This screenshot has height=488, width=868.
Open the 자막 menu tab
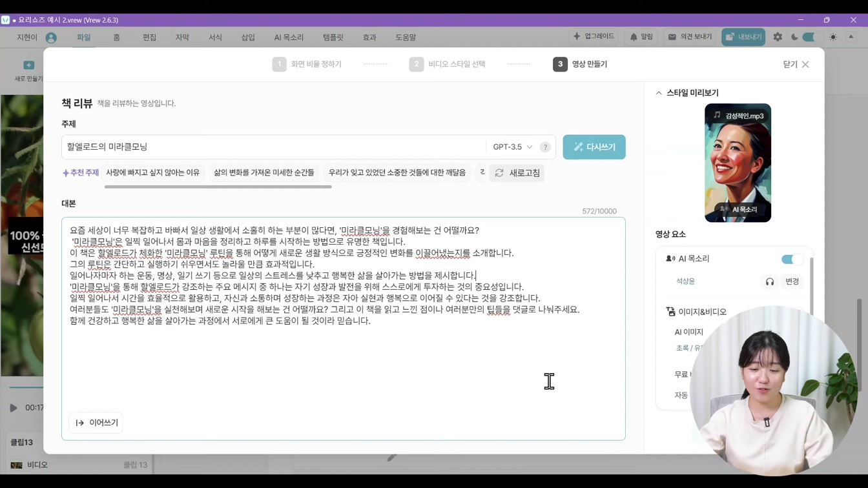point(182,37)
